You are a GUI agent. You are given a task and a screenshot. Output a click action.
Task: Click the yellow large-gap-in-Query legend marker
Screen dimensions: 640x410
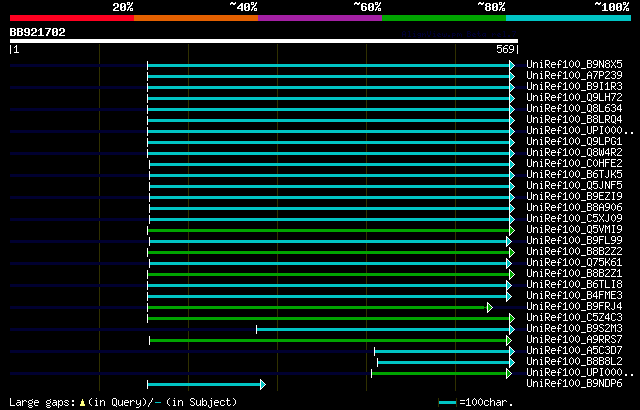pyautogui.click(x=82, y=403)
